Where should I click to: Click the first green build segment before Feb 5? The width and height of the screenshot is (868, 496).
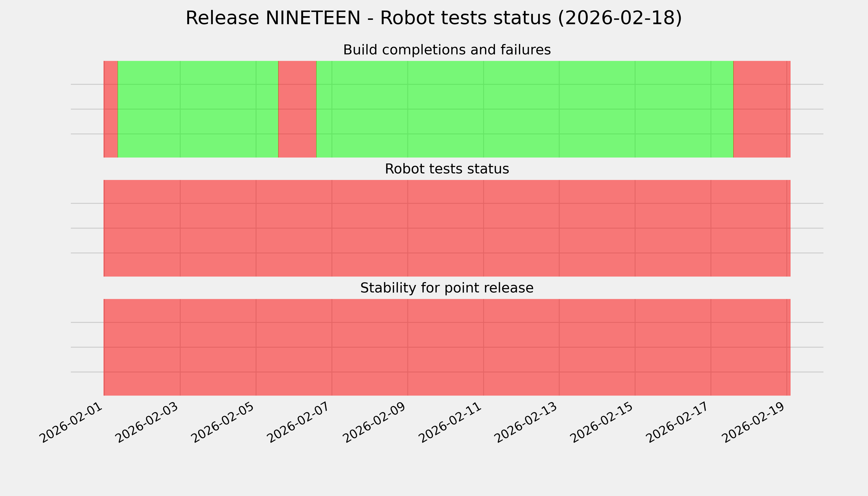point(198,109)
